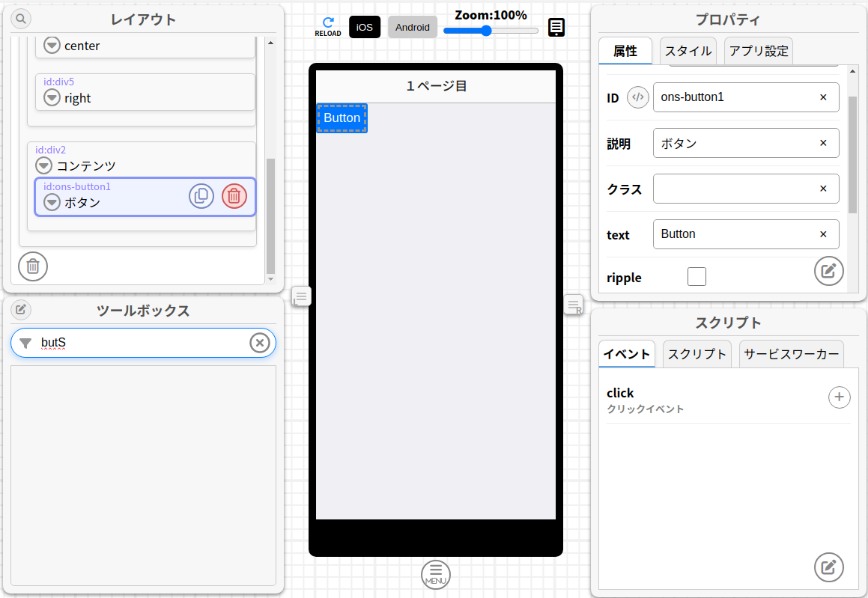Viewport: 868px width, 598px height.
Task: Open the サービスワーカー tab
Action: point(791,353)
